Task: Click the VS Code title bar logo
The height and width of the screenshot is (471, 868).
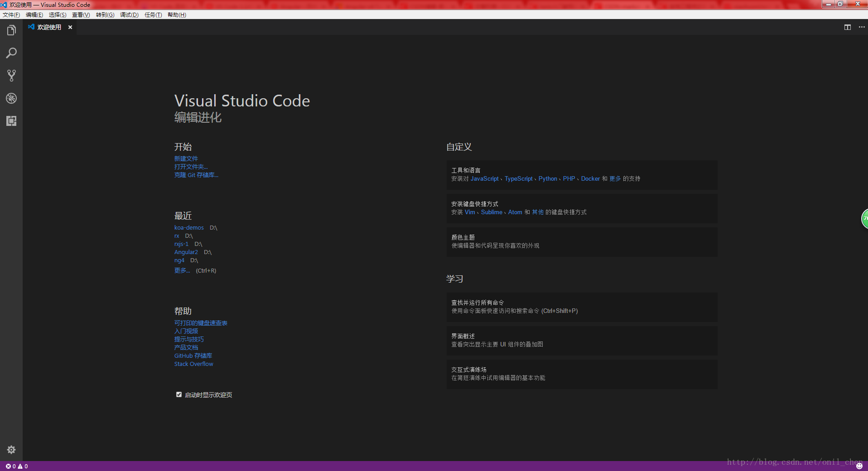Action: [x=4, y=5]
